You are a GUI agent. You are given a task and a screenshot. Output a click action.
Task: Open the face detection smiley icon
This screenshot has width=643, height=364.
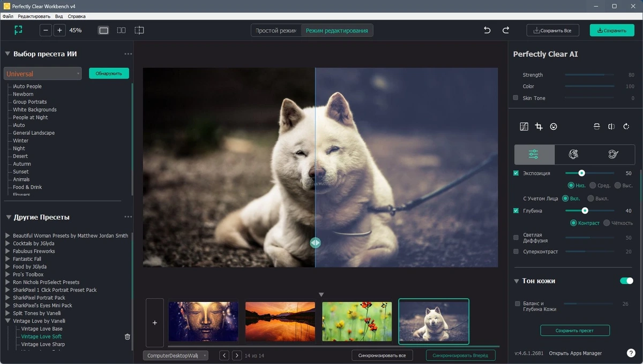pos(554,127)
